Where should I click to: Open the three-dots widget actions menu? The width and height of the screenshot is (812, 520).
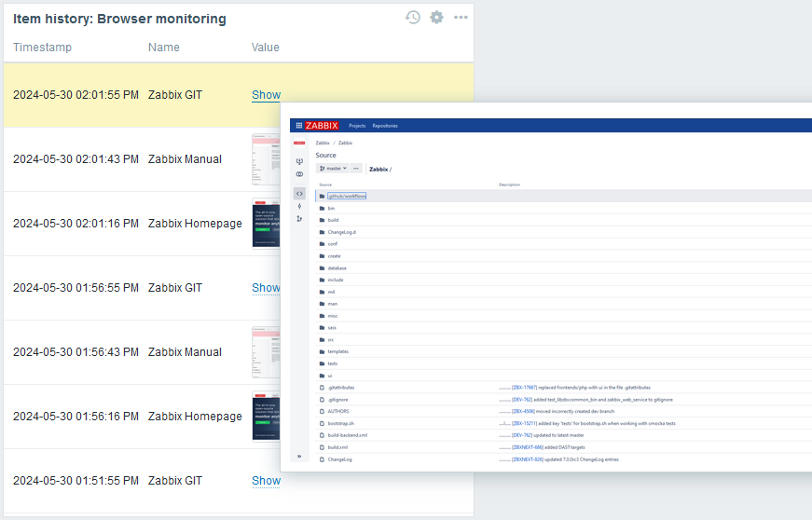pos(461,17)
